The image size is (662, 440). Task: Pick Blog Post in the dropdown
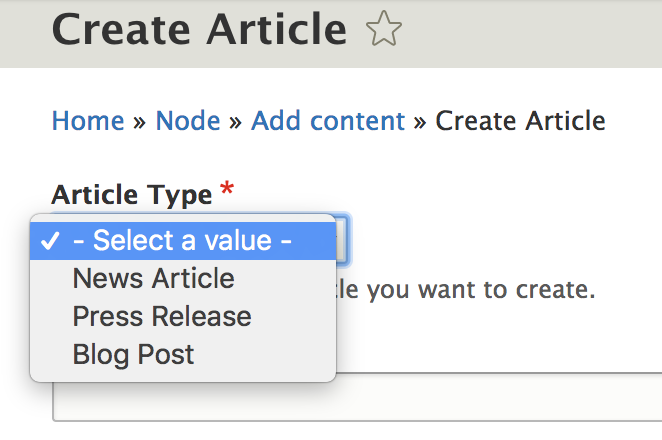pyautogui.click(x=133, y=355)
